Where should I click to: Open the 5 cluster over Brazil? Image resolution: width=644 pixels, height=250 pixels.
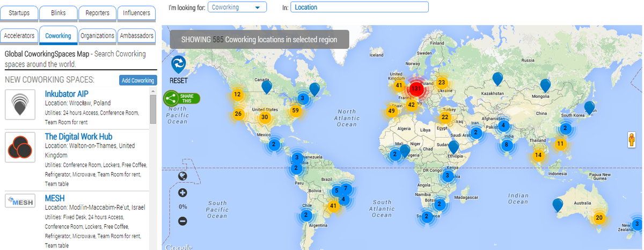click(x=337, y=190)
